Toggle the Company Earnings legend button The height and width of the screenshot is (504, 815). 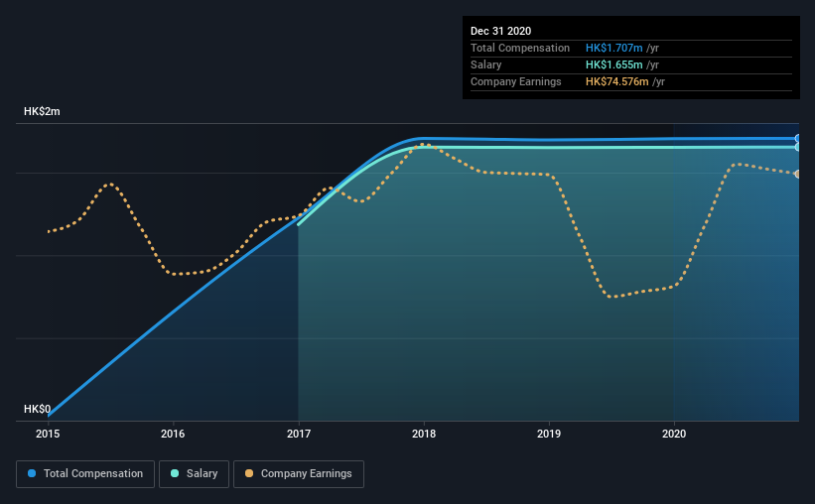[x=299, y=474]
